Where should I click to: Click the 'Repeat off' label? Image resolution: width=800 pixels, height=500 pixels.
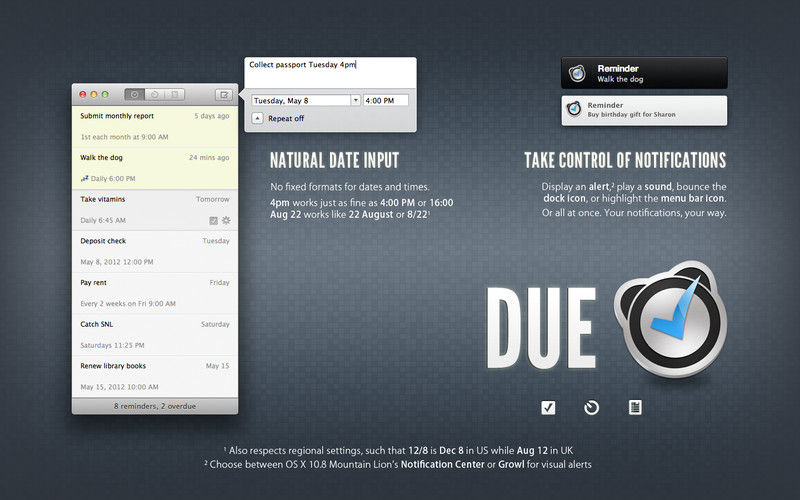pyautogui.click(x=286, y=118)
